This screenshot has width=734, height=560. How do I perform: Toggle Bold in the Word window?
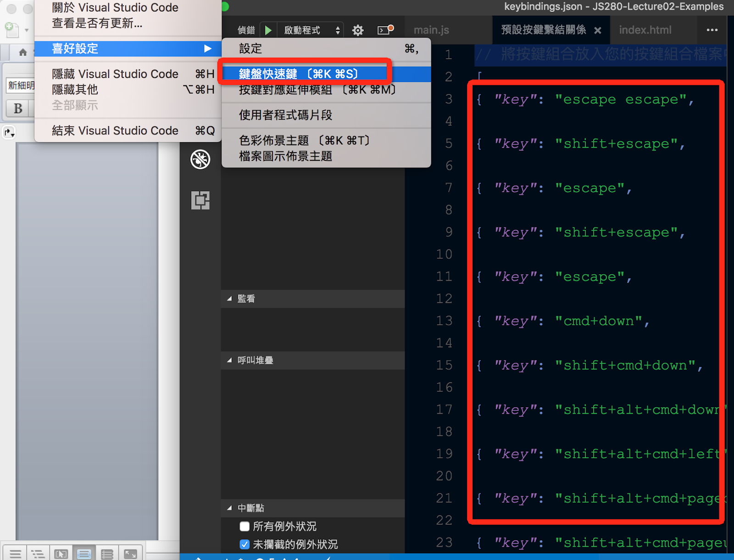point(17,108)
